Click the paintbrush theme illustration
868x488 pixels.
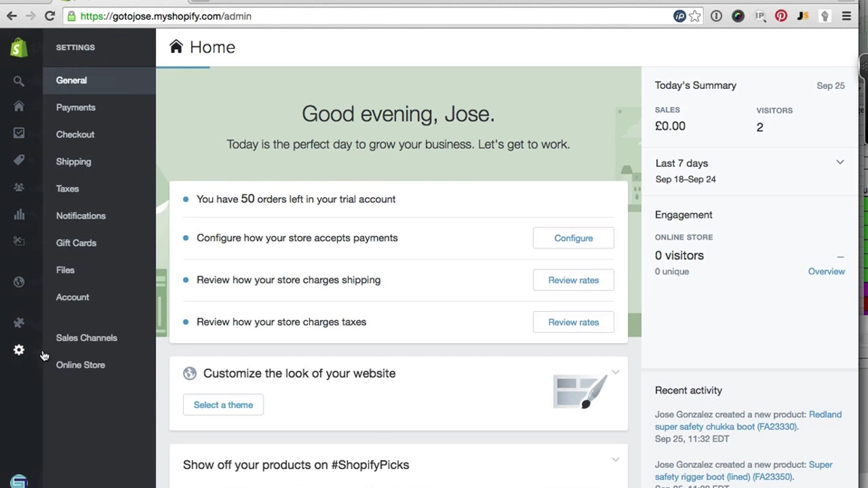tap(580, 391)
